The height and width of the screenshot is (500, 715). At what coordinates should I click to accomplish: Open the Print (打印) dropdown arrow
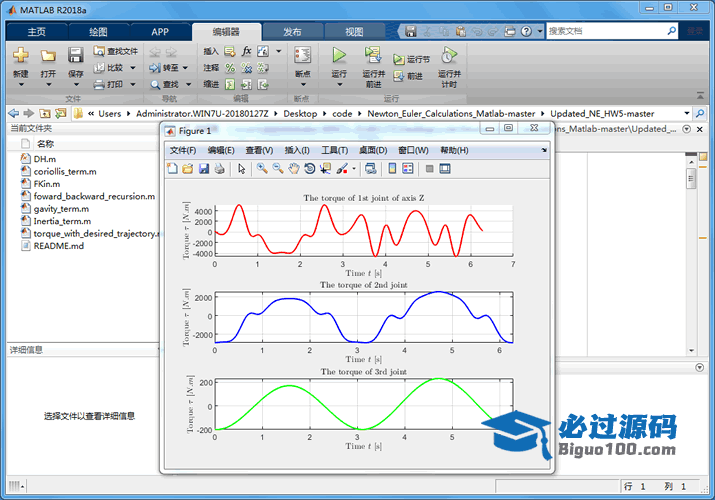[133, 84]
